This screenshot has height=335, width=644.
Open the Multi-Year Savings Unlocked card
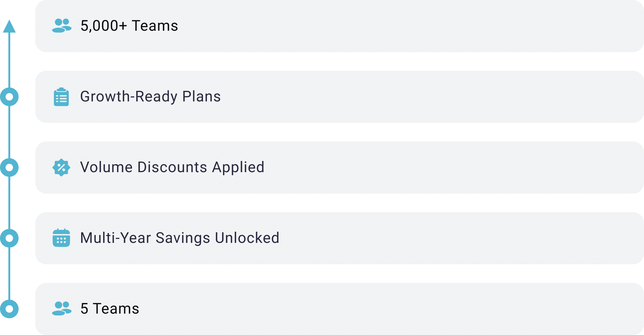coord(340,238)
